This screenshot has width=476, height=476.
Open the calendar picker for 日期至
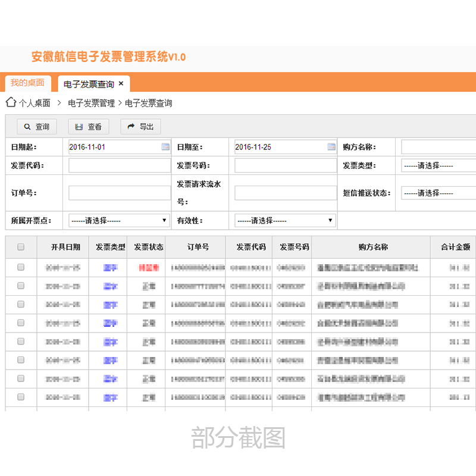(x=331, y=147)
